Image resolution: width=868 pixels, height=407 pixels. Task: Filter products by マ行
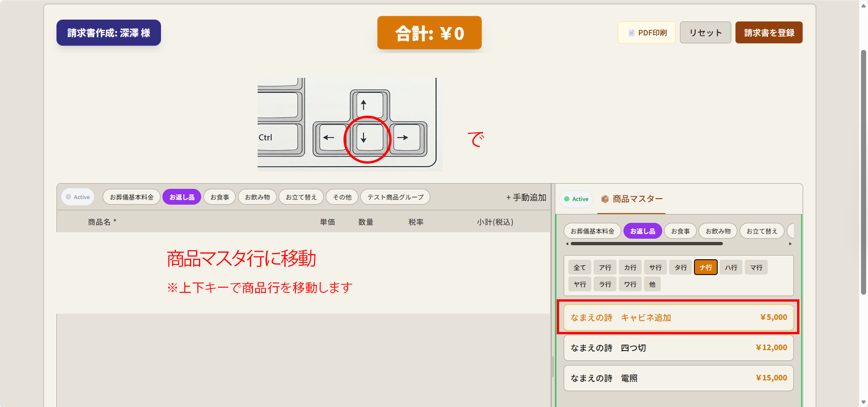point(756,268)
